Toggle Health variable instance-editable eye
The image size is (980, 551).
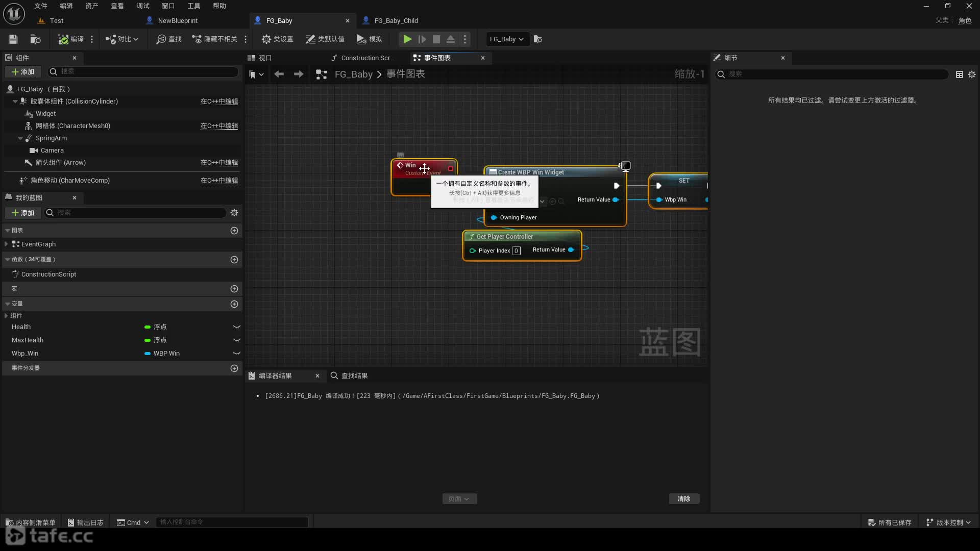237,327
